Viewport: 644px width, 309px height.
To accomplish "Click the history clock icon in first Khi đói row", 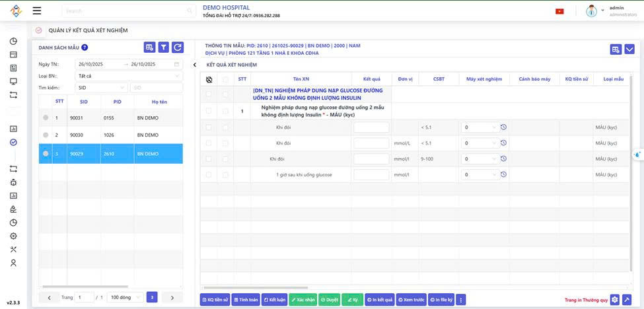I will pyautogui.click(x=503, y=127).
